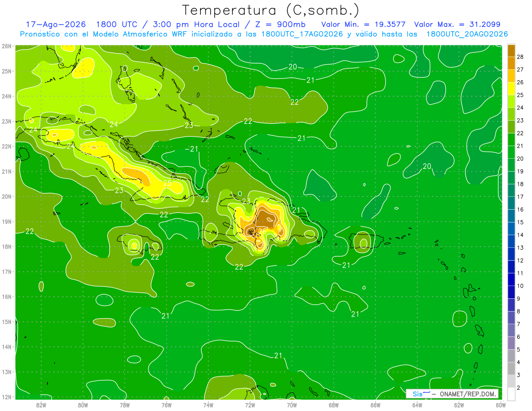Click the longitude axis label "78W"

[125, 405]
